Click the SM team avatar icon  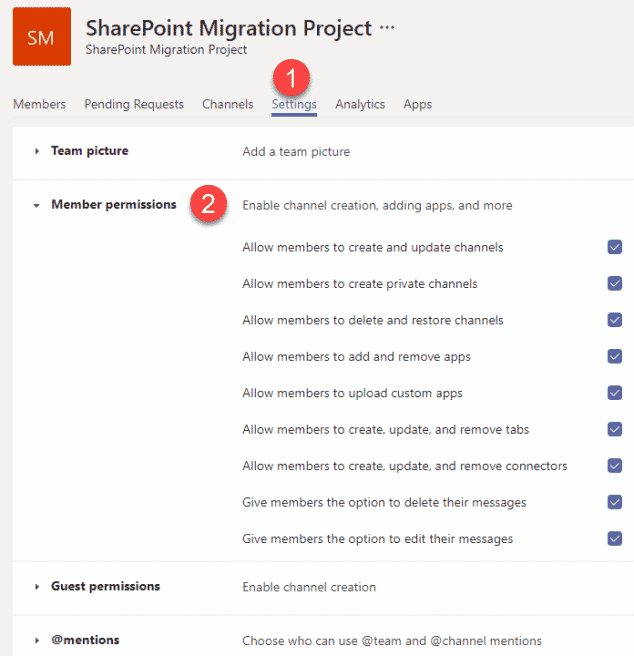point(41,36)
